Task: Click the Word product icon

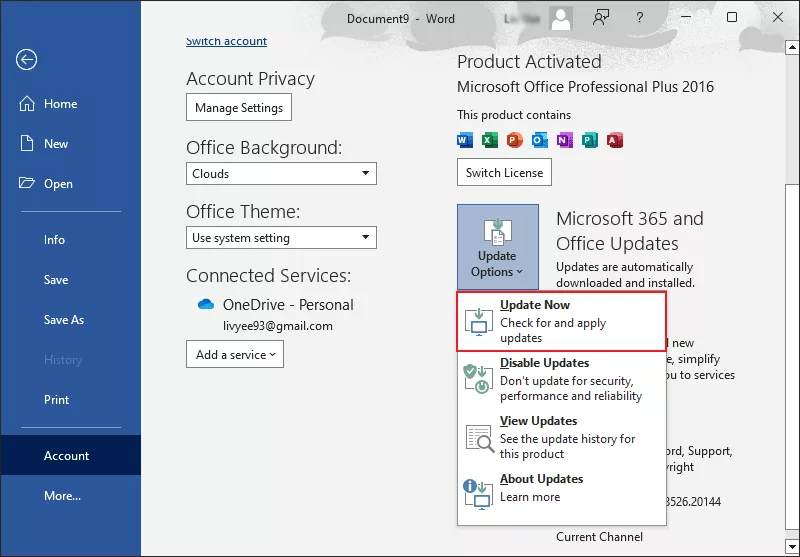Action: tap(465, 140)
